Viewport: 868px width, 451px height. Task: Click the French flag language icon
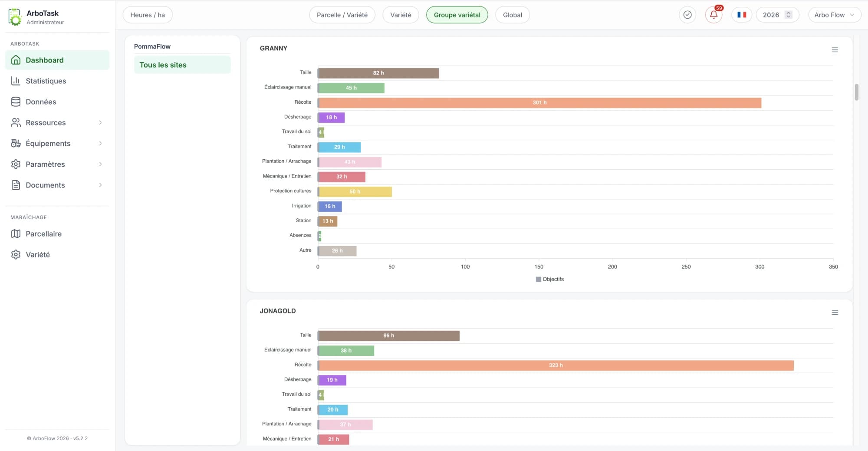point(742,15)
